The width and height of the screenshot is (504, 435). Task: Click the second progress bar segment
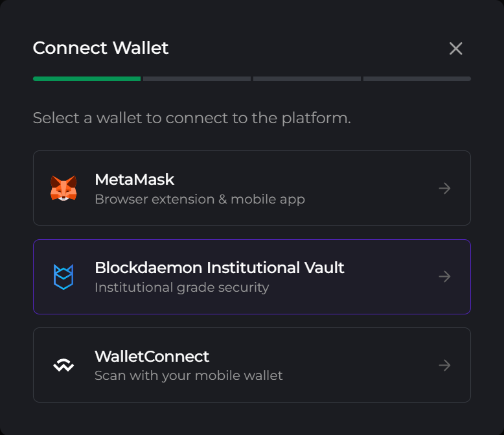tap(197, 79)
